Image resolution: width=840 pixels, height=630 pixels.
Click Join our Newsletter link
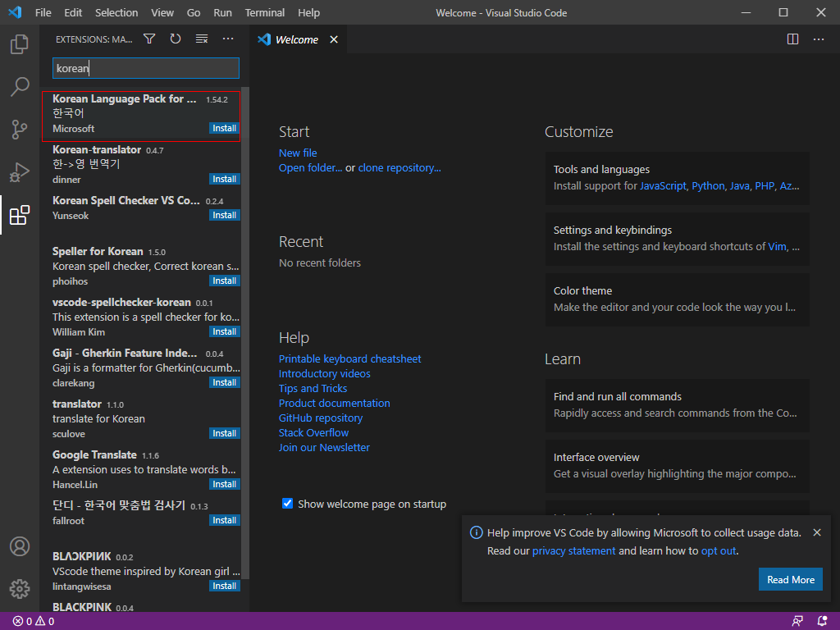click(x=324, y=447)
